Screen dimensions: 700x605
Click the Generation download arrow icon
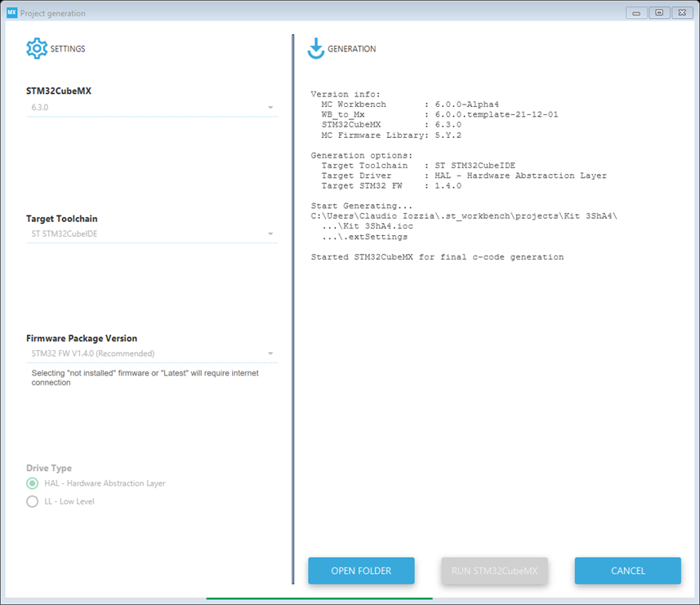tap(316, 49)
